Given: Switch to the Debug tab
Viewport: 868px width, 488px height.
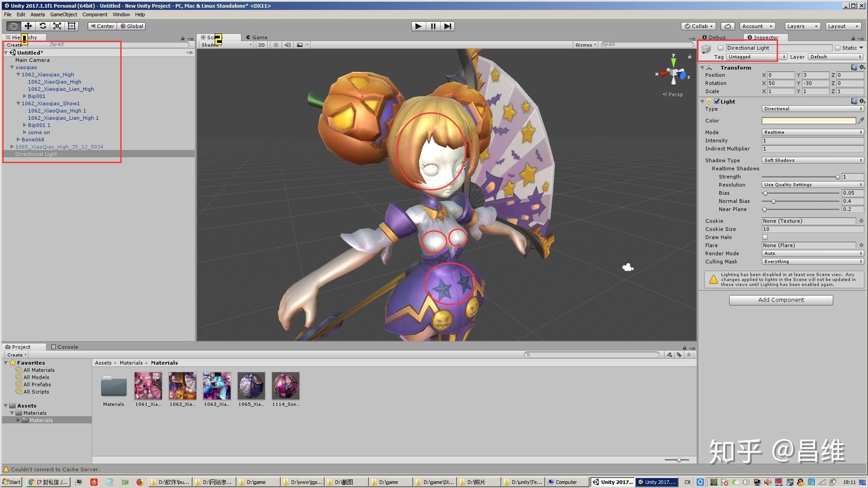Looking at the screenshot, I should click(714, 38).
